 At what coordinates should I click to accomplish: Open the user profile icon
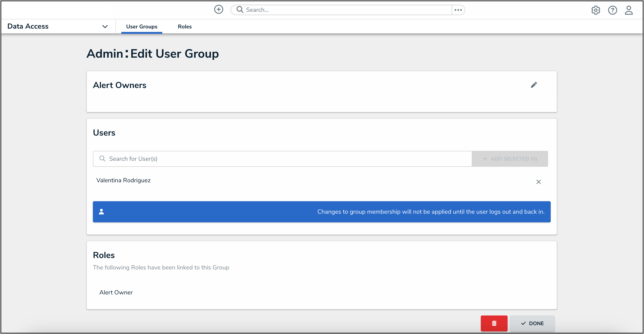pos(628,10)
